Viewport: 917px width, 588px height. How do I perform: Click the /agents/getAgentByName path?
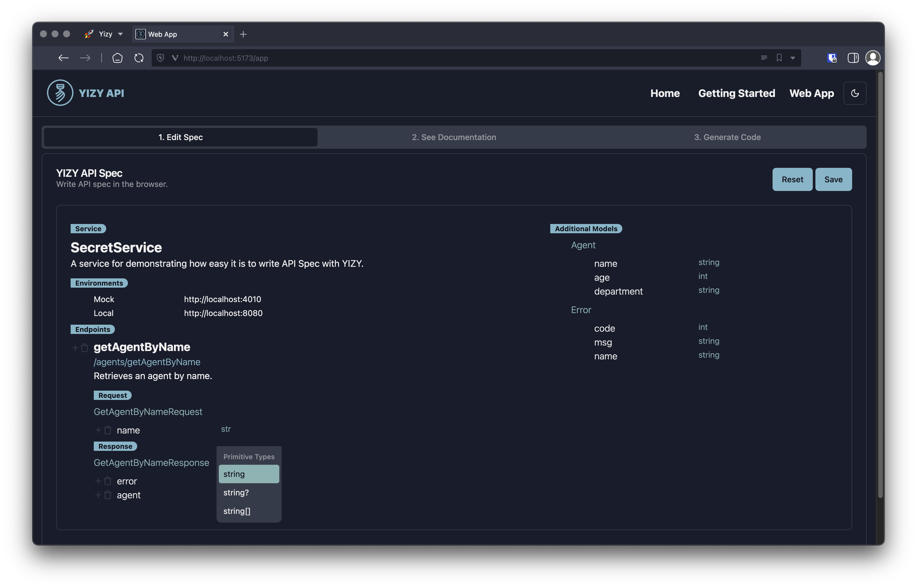(x=147, y=362)
